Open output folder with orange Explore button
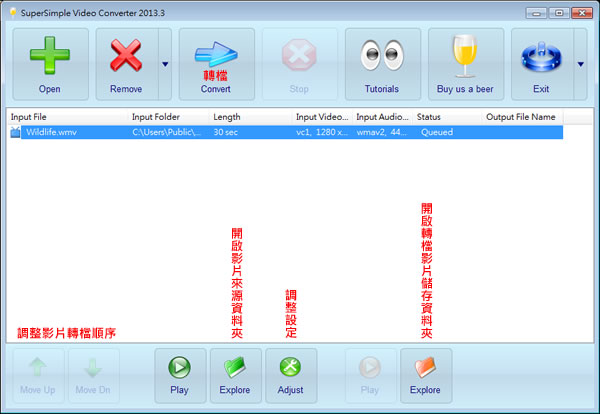 tap(426, 376)
